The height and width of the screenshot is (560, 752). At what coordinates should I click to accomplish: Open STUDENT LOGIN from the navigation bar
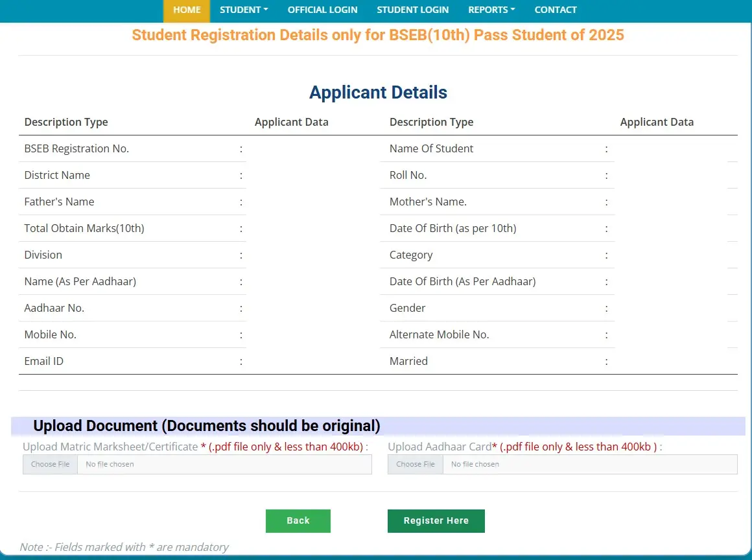click(x=413, y=10)
